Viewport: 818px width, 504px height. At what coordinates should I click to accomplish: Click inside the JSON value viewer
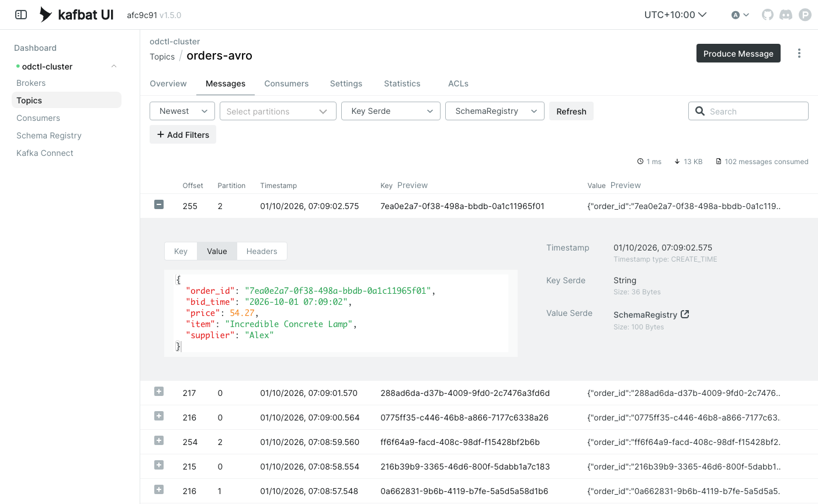[341, 313]
